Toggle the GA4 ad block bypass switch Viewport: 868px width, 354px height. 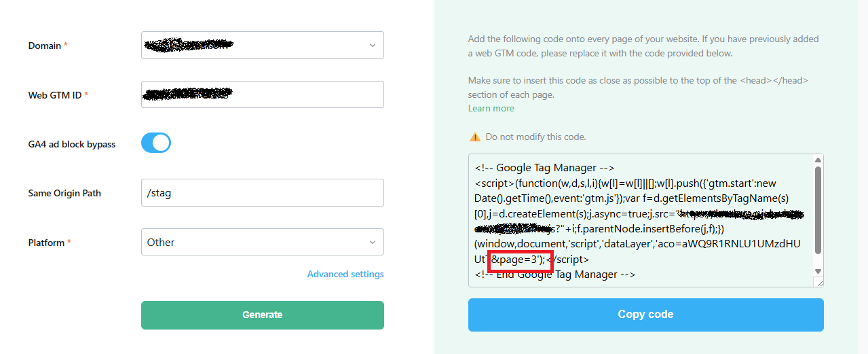tap(156, 143)
